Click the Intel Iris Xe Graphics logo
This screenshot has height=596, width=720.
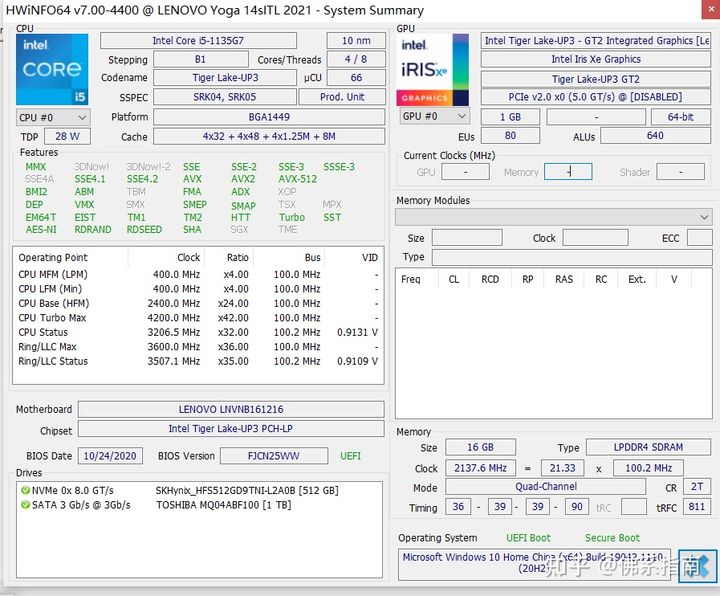[x=433, y=68]
